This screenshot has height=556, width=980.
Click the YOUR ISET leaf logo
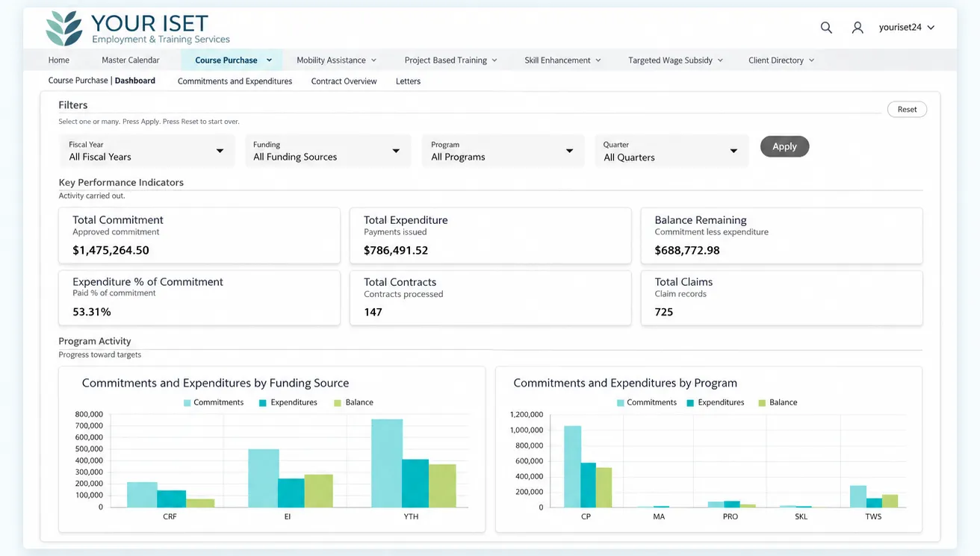[63, 28]
